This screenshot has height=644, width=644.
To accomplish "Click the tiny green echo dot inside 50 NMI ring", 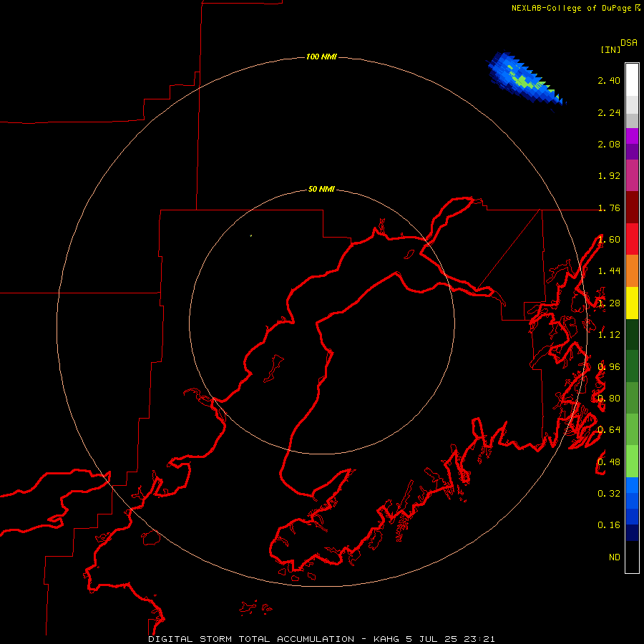I will coord(251,235).
